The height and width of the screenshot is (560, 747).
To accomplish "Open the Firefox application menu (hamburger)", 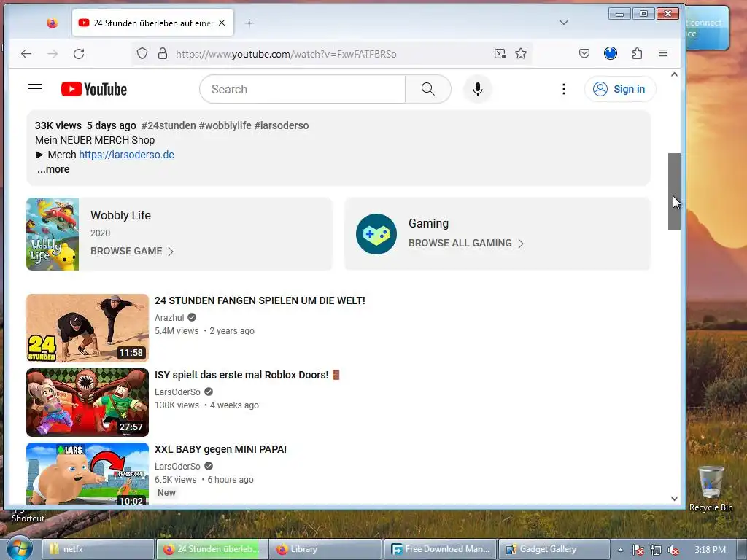I will (662, 53).
